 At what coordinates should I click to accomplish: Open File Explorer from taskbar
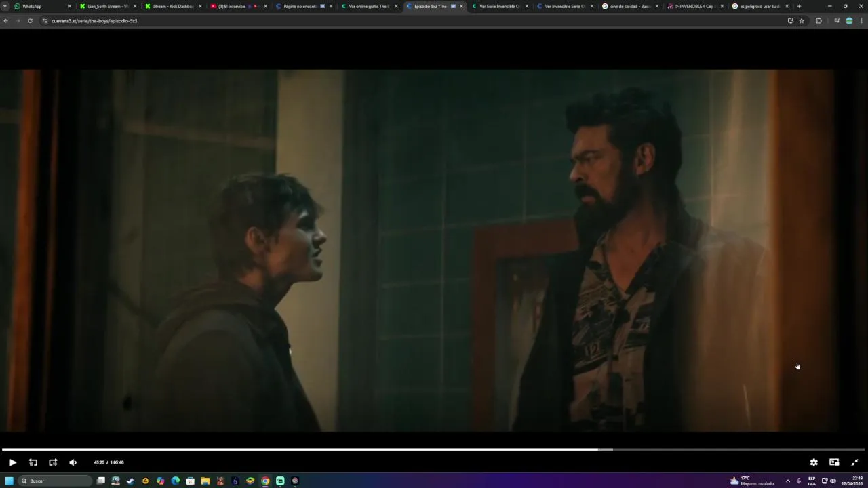(205, 481)
